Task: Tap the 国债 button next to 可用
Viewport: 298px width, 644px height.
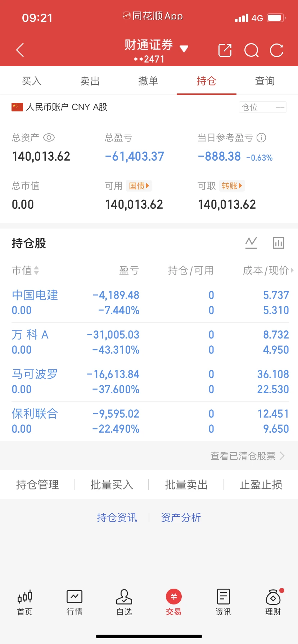Action: [x=139, y=186]
